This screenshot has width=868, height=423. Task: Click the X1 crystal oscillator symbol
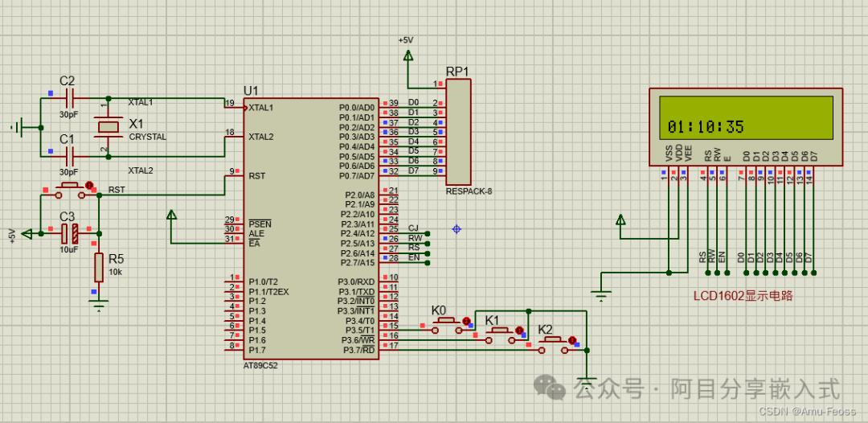[108, 127]
